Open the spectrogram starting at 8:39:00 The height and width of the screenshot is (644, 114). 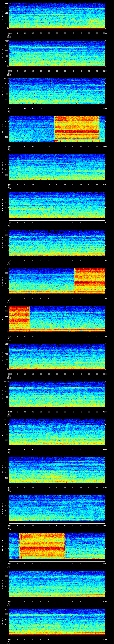click(x=57, y=394)
